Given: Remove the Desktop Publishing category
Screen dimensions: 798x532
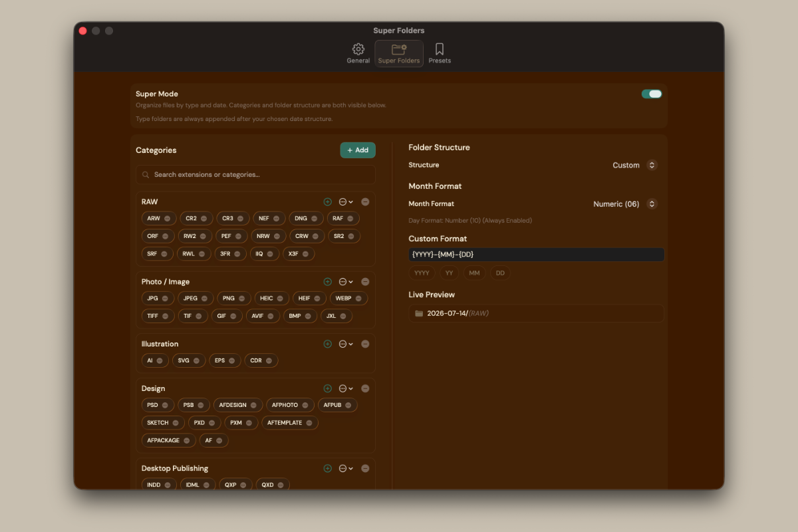Looking at the screenshot, I should click(365, 468).
